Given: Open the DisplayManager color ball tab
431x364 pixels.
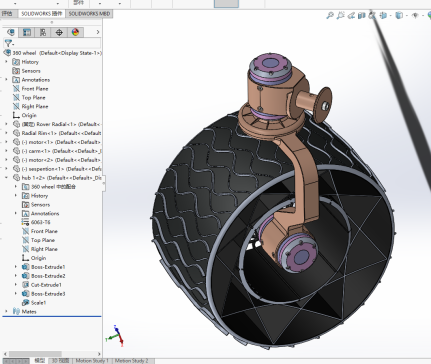Looking at the screenshot, I should pos(75,32).
